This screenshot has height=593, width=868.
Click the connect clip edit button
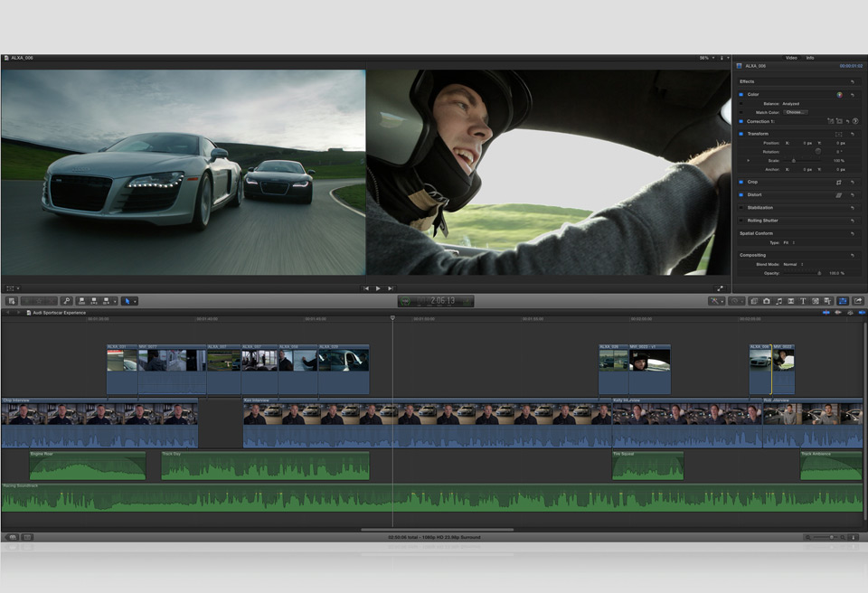(x=82, y=301)
